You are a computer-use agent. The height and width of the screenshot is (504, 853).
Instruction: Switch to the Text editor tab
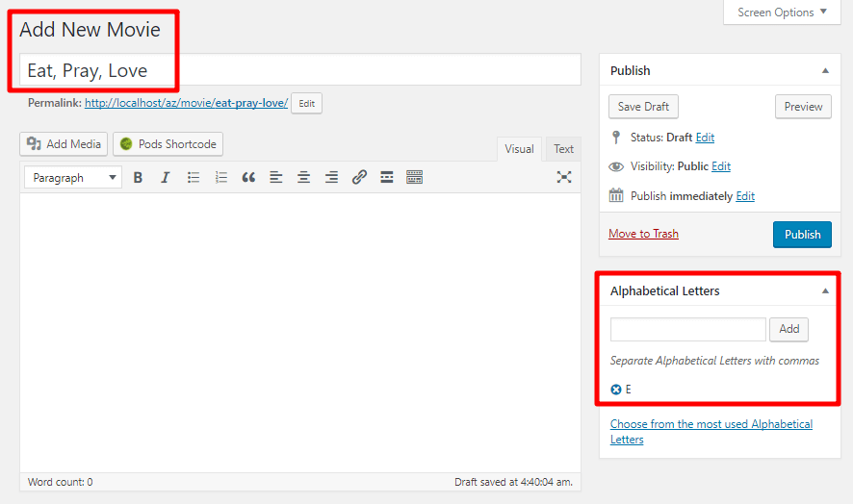(x=563, y=149)
